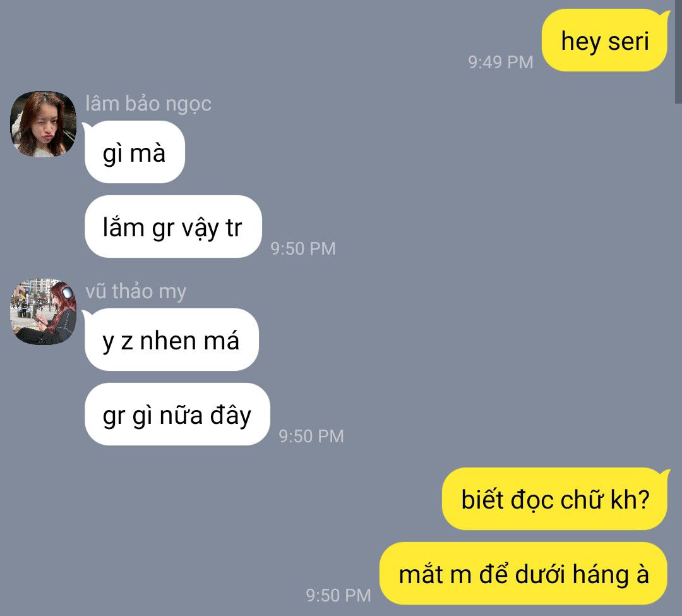Select the 'mắt m để dưới háng à' bubble
The image size is (682, 616).
[x=523, y=574]
